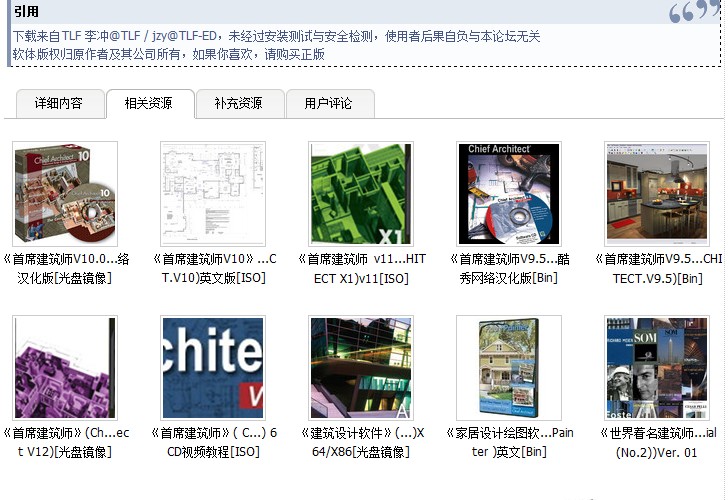This screenshot has width=728, height=500.
Task: View the 用户评论 tab
Action: pos(329,103)
